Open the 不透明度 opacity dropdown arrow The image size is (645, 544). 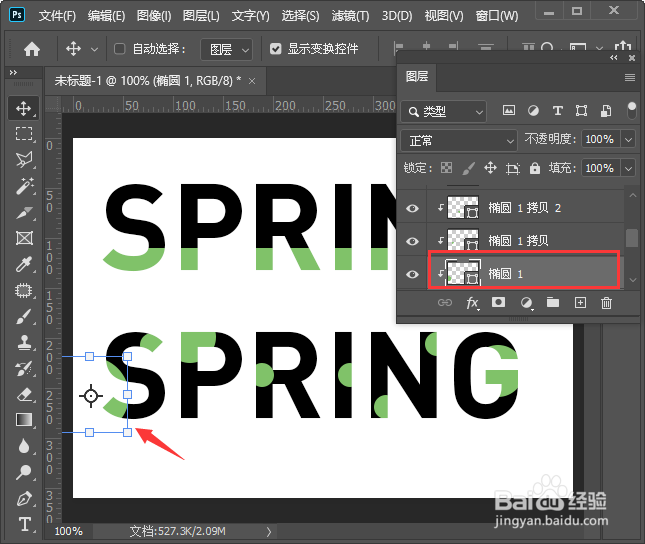pyautogui.click(x=628, y=139)
